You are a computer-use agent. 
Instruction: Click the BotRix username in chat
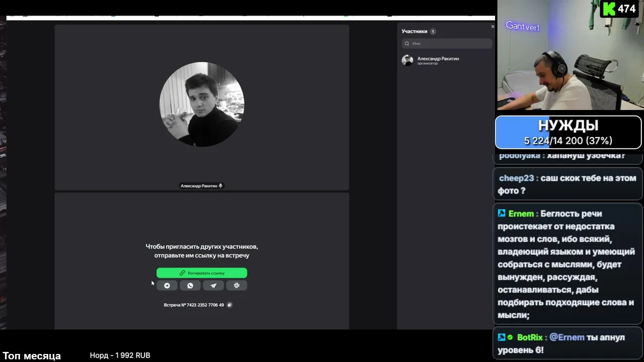click(530, 337)
